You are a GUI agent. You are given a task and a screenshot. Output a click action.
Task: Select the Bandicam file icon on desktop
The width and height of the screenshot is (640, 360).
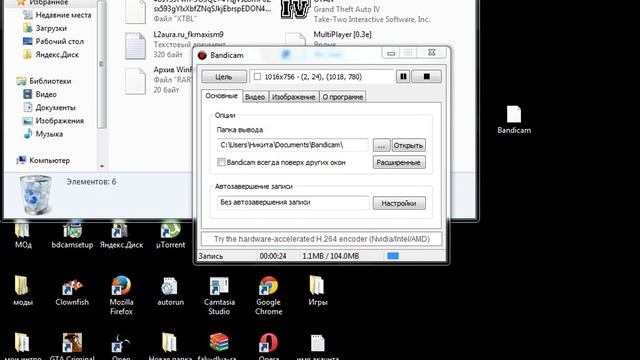coord(514,119)
